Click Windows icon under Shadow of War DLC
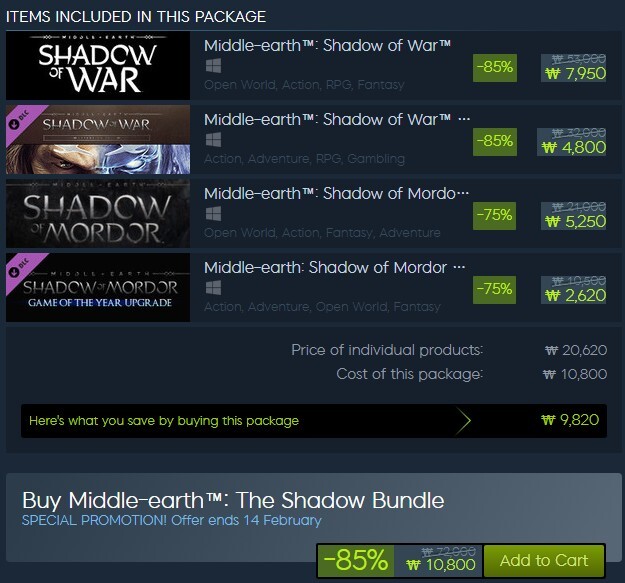 pos(213,140)
